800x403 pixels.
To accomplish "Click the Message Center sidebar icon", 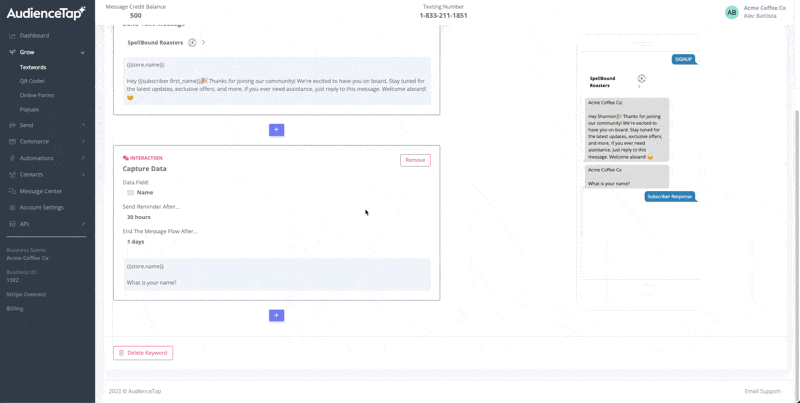I will coord(12,191).
